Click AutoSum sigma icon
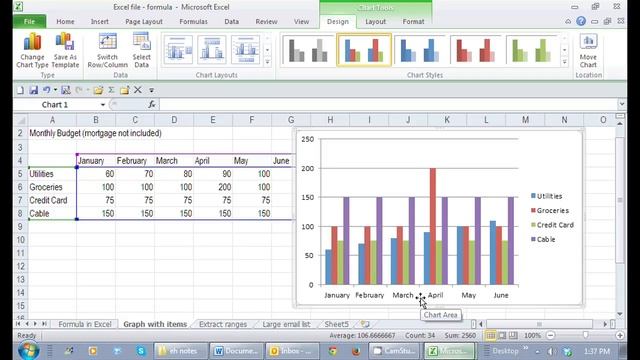This screenshot has height=360, width=640. 111,90
